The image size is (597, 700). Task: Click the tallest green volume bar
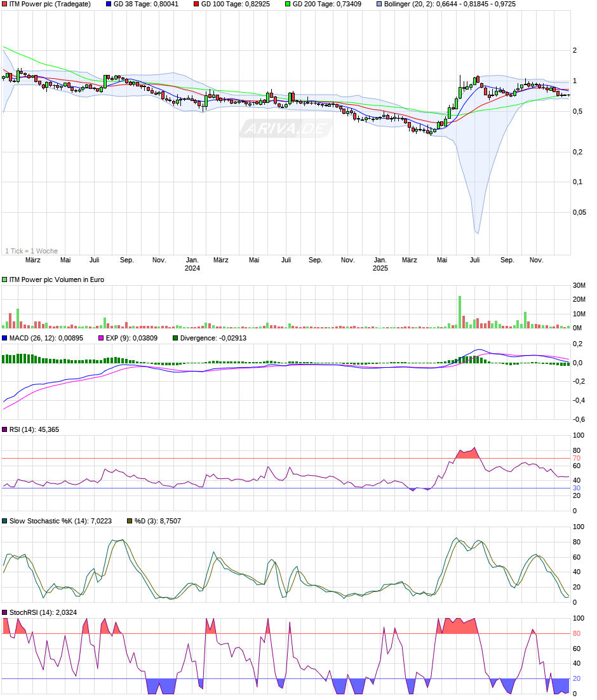pyautogui.click(x=459, y=312)
